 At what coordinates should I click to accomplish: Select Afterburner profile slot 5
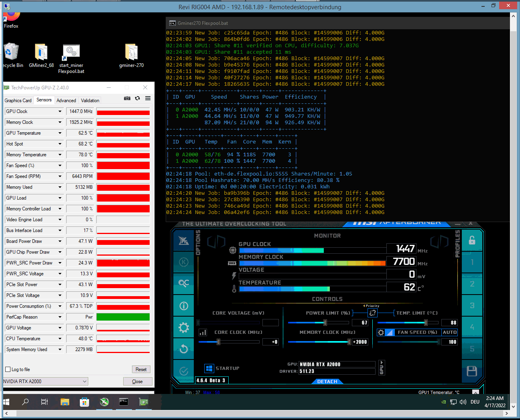click(x=472, y=349)
